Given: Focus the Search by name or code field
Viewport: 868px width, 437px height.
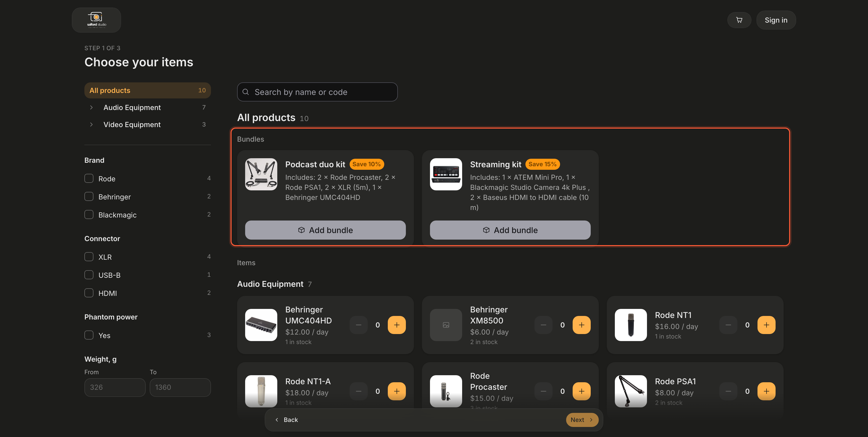Looking at the screenshot, I should (x=317, y=92).
